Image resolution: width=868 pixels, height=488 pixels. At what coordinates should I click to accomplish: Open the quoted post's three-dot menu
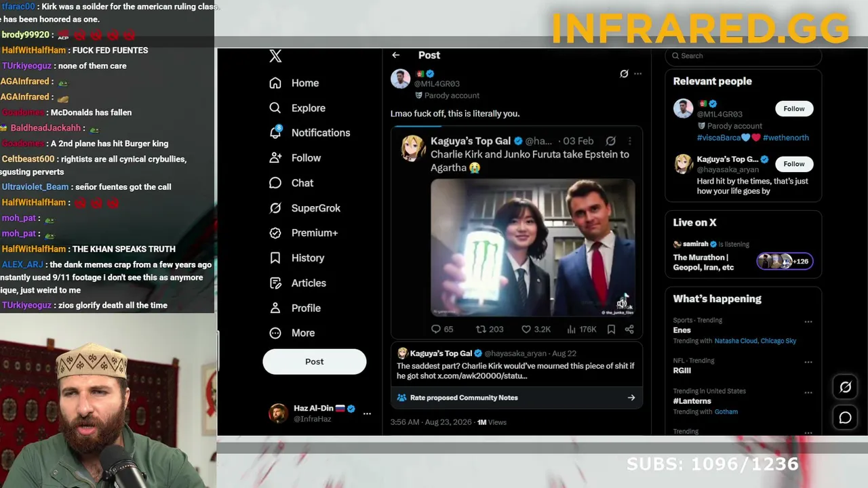pyautogui.click(x=629, y=141)
